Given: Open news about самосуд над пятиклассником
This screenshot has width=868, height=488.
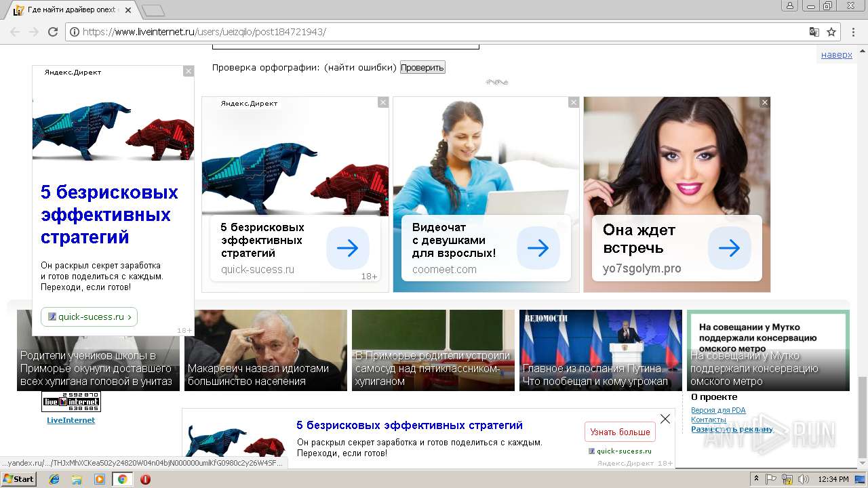Looking at the screenshot, I should 433,350.
